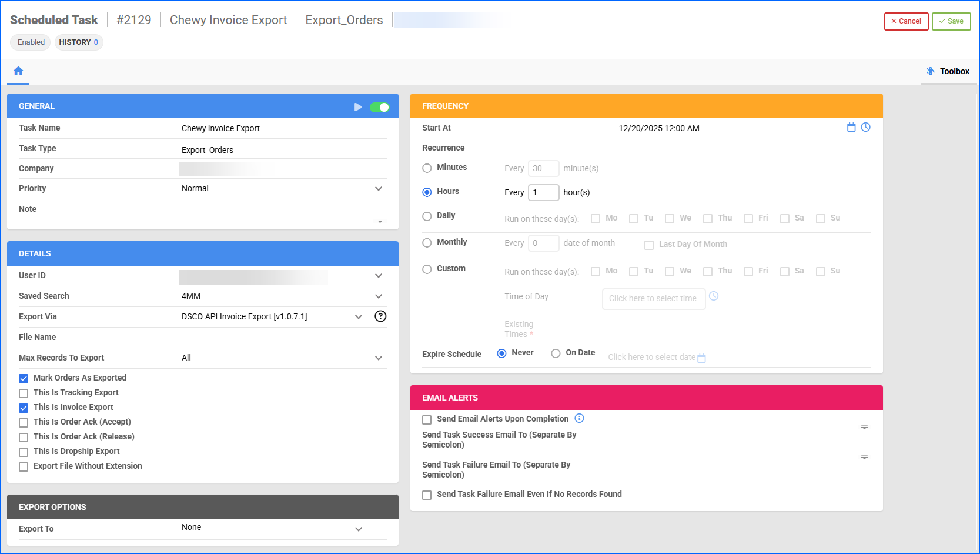The height and width of the screenshot is (554, 980).
Task: Click the Cancel button
Action: [x=906, y=21]
